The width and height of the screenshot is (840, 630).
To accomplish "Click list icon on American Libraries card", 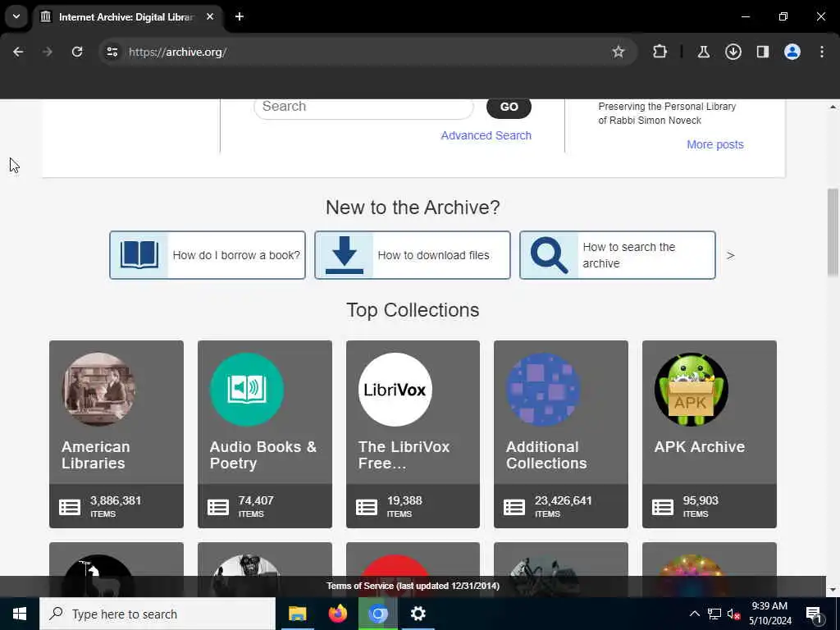I will [x=70, y=507].
